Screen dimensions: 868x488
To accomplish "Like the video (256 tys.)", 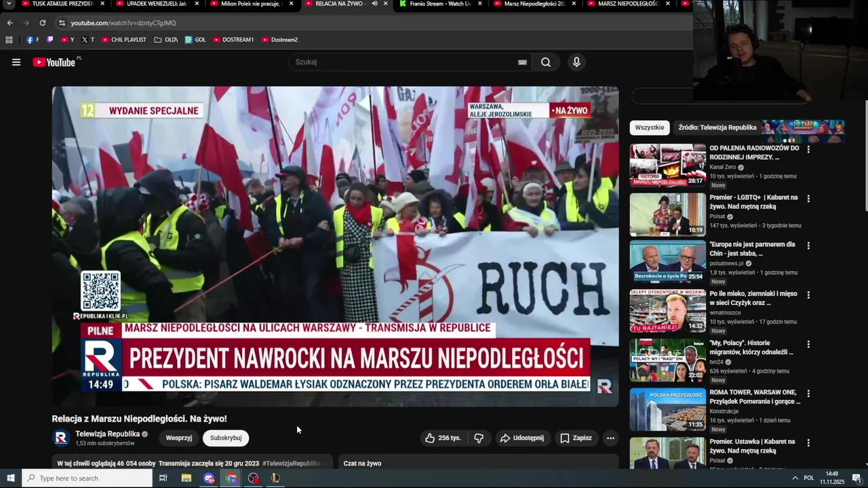I will (442, 438).
